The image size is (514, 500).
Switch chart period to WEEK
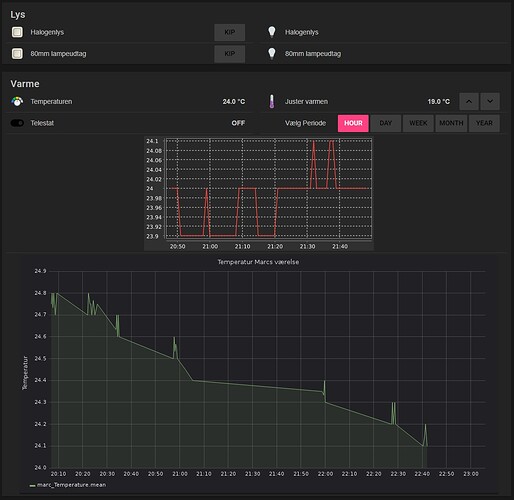click(x=418, y=123)
